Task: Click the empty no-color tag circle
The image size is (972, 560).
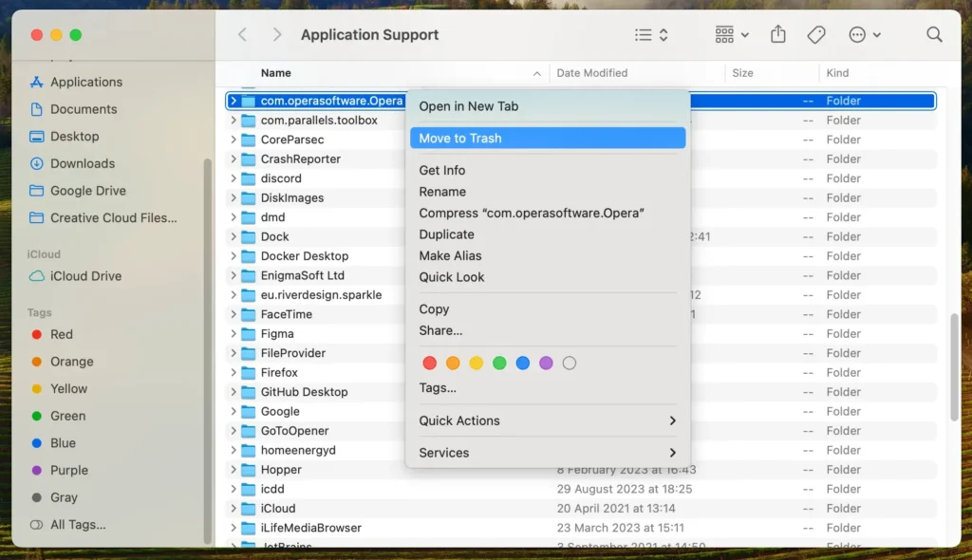Action: pos(570,364)
